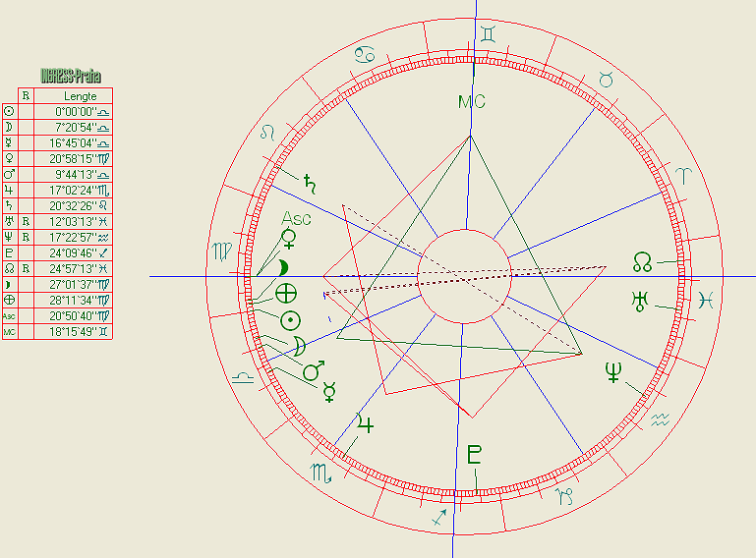756x558 pixels.
Task: Click the Venus glyph below the Asc label
Action: coord(289,238)
